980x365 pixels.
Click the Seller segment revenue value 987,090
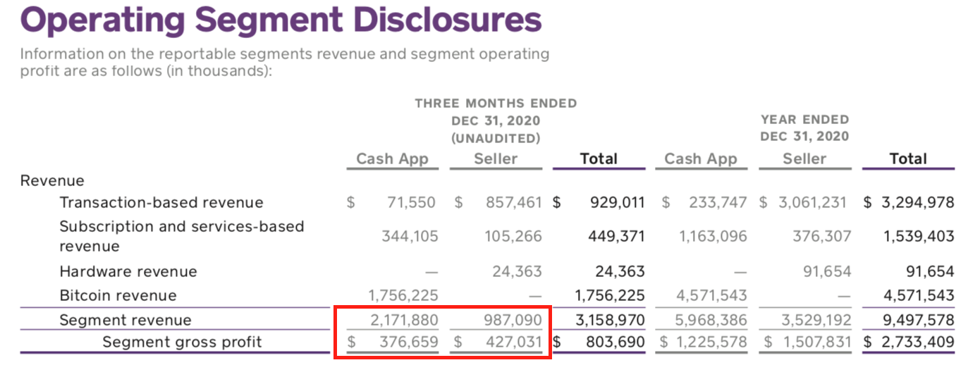[x=512, y=321]
